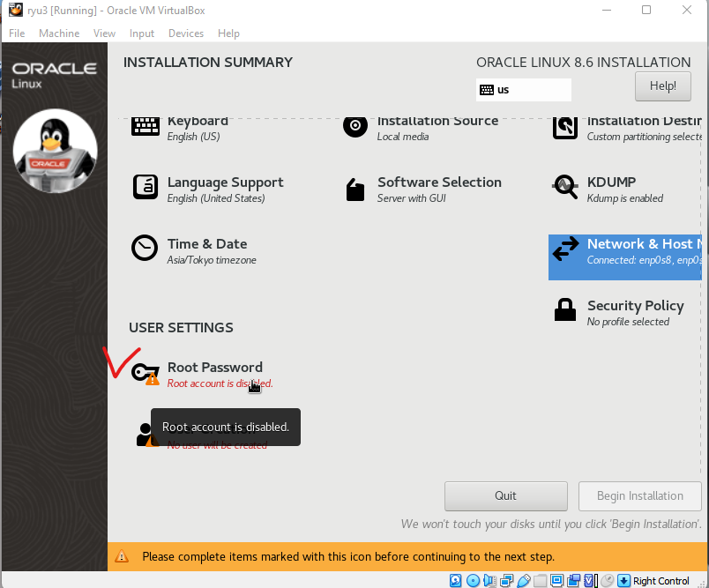Viewport: 709px width, 588px height.
Task: Click 'English (United States)' text
Action: 216,198
